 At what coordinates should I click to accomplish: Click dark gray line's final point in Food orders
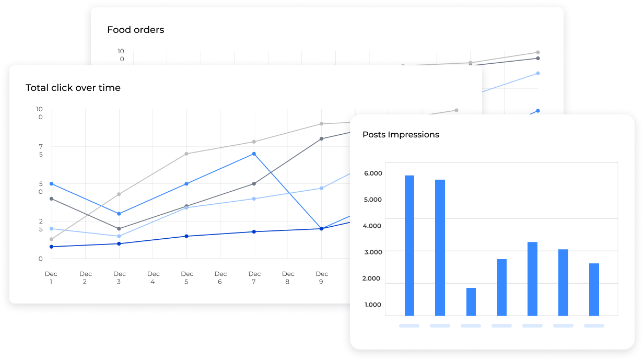[538, 58]
